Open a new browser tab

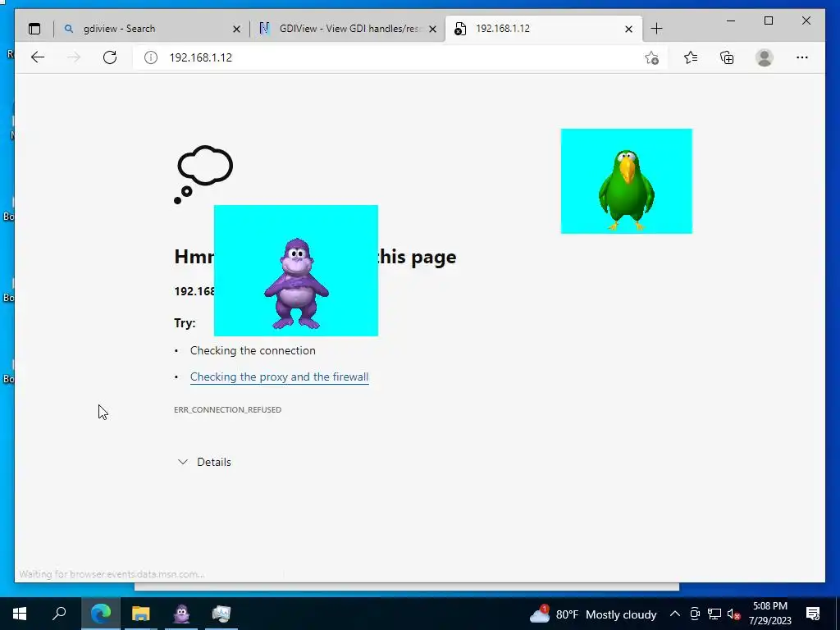point(656,29)
